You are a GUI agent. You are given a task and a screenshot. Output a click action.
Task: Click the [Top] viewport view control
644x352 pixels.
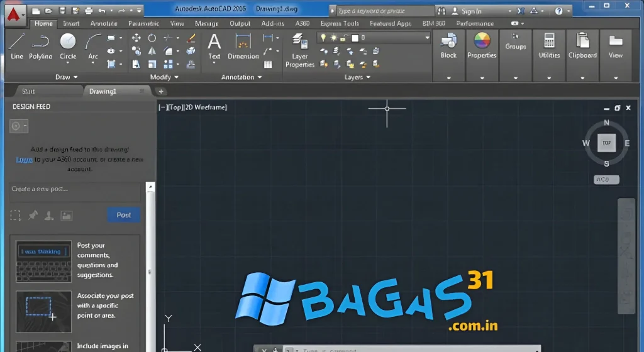coord(175,107)
